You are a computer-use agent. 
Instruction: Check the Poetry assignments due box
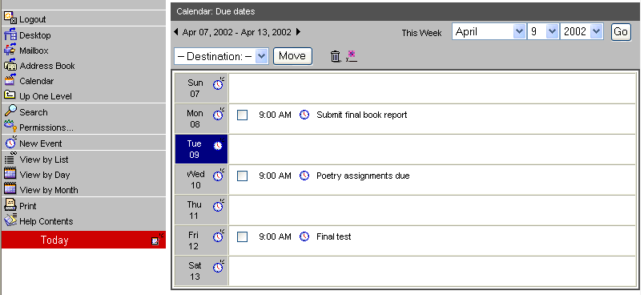(x=243, y=176)
